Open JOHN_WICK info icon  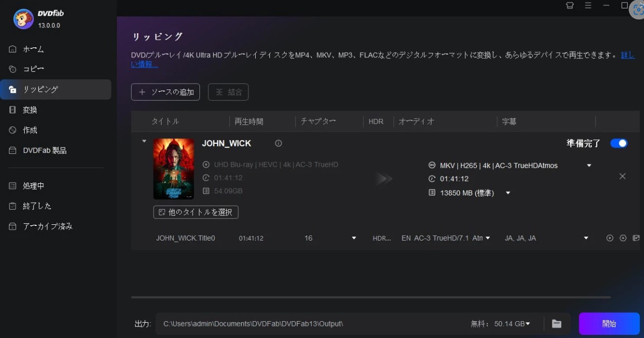278,143
